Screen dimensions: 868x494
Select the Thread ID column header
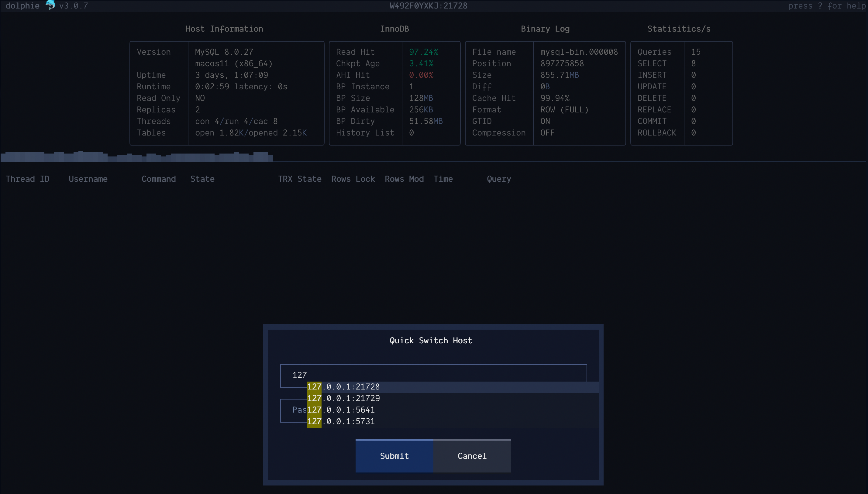(x=27, y=179)
